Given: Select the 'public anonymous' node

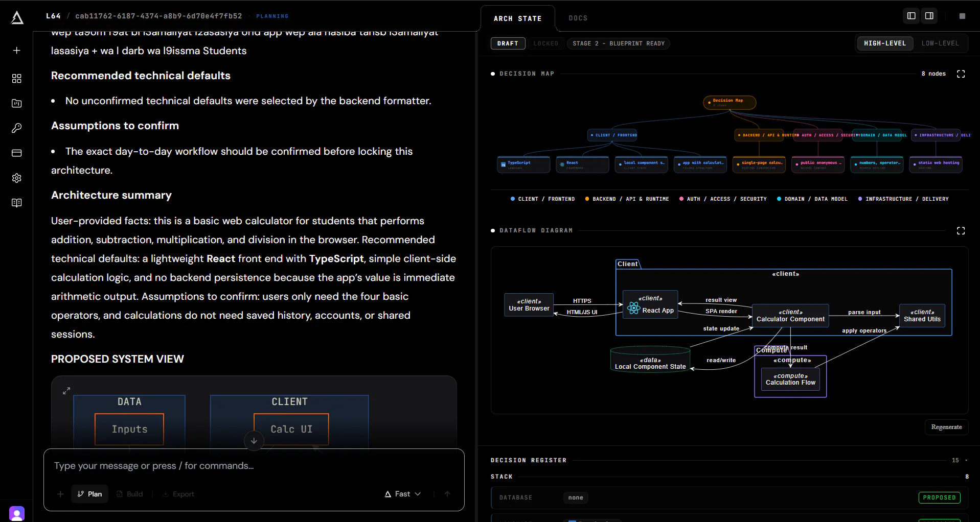Looking at the screenshot, I should tap(818, 164).
